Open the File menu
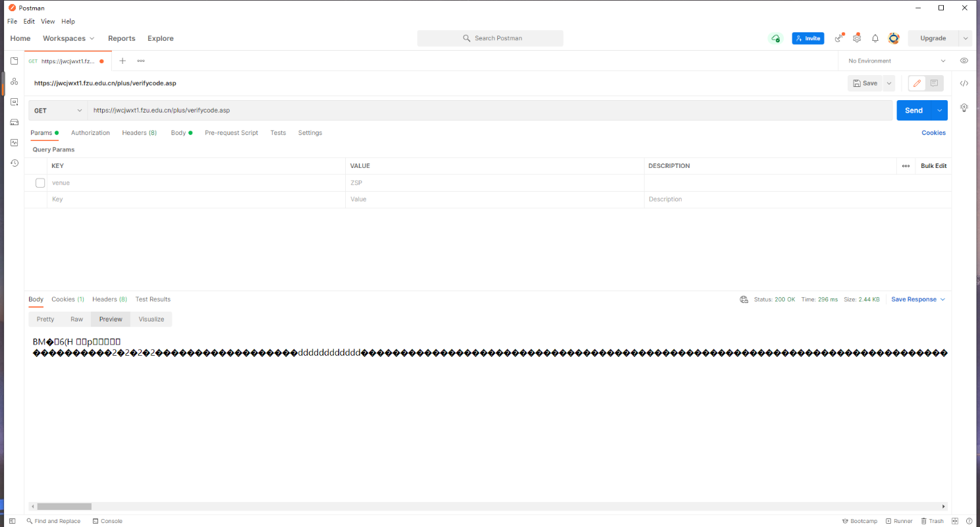 12,21
